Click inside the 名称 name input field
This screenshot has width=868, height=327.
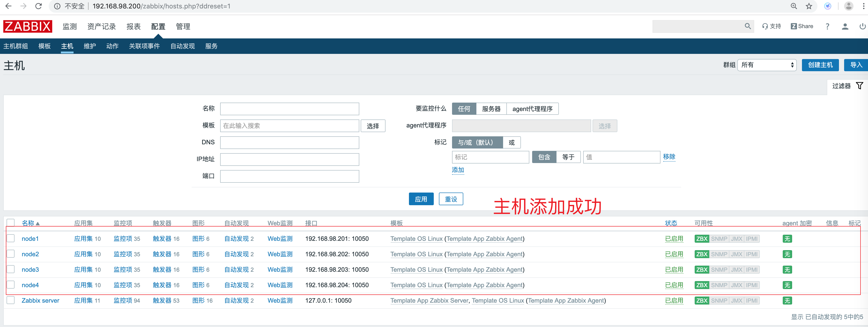(x=289, y=108)
